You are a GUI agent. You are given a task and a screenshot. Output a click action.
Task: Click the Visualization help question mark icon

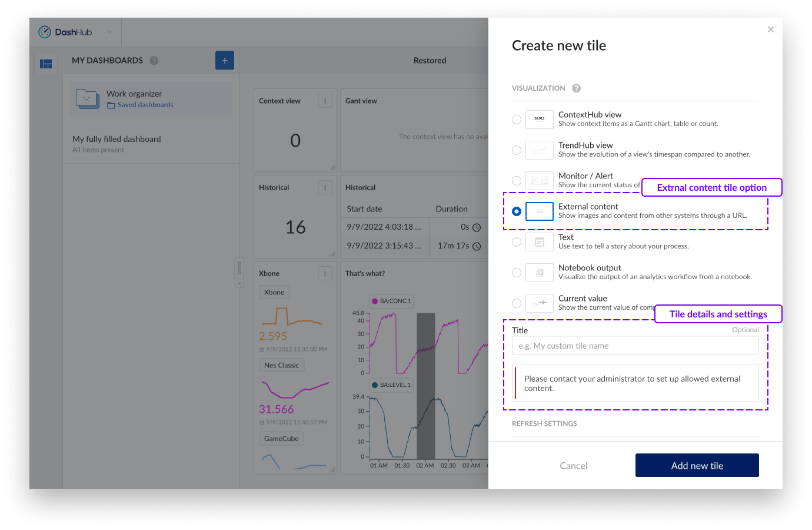coord(576,88)
